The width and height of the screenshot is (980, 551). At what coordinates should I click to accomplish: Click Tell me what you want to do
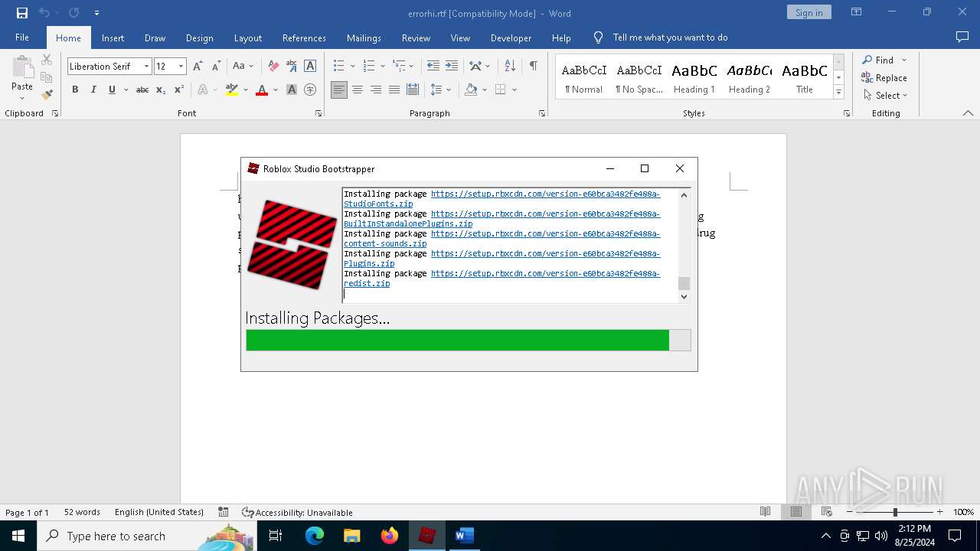click(x=670, y=37)
